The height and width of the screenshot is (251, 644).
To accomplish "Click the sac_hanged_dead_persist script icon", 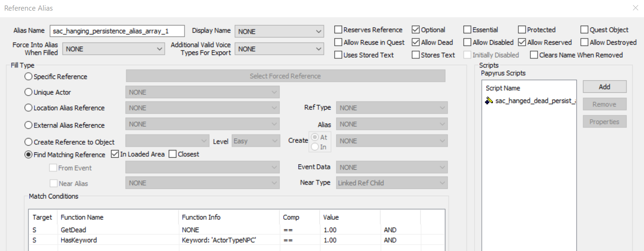I will point(489,101).
